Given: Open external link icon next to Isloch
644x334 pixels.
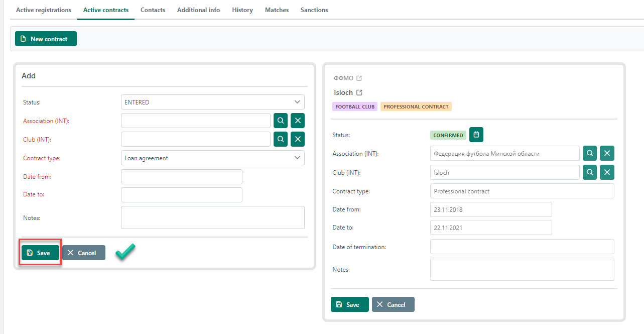Looking at the screenshot, I should 359,92.
